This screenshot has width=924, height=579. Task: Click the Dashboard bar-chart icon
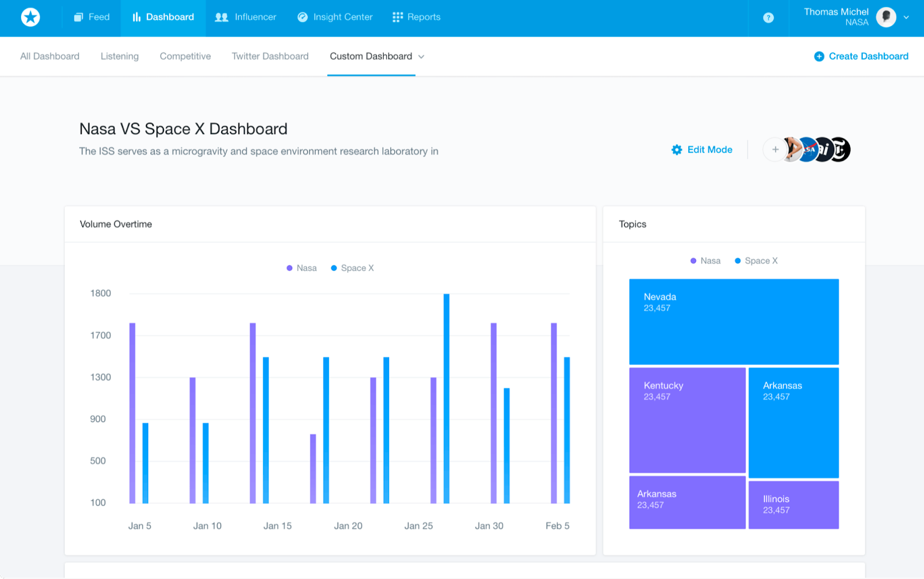pos(136,17)
